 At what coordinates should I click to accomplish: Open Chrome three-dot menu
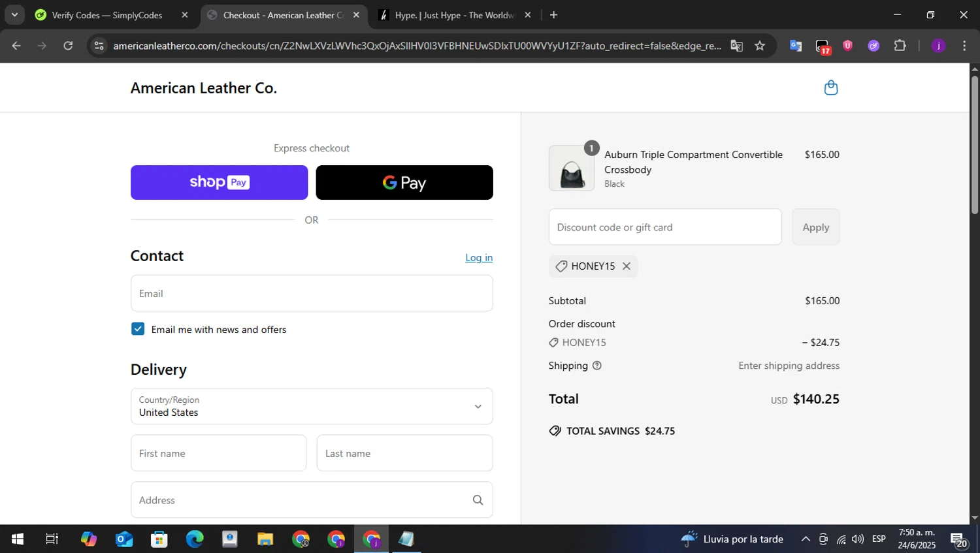click(x=964, y=46)
